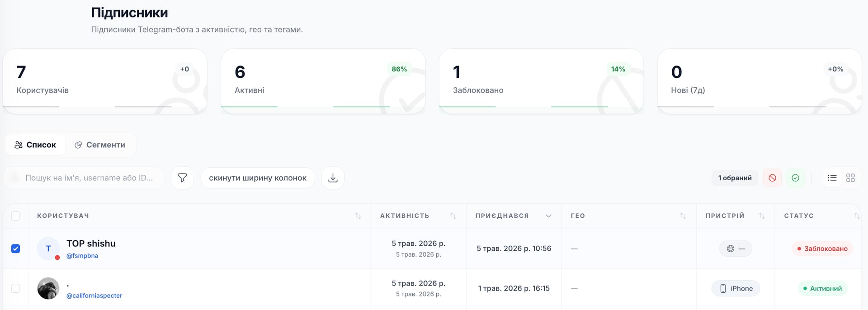Click the Активний status badge

click(822, 288)
